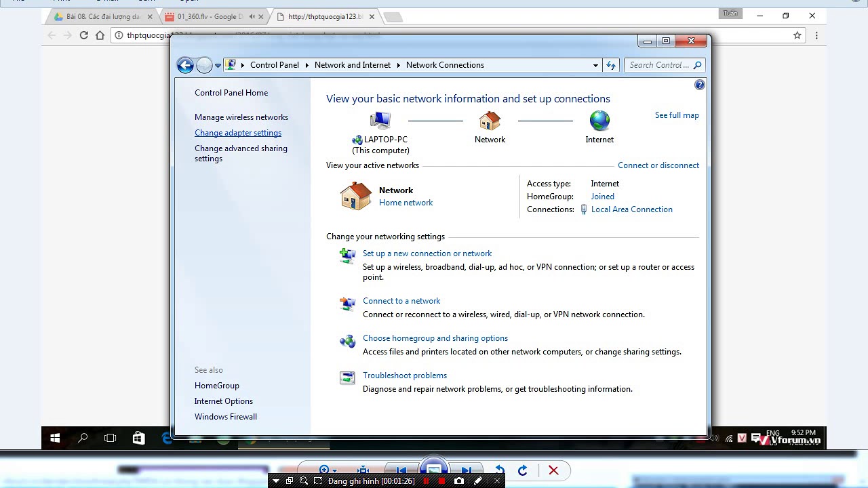
Task: Click the Connect to a network icon
Action: pos(347,304)
